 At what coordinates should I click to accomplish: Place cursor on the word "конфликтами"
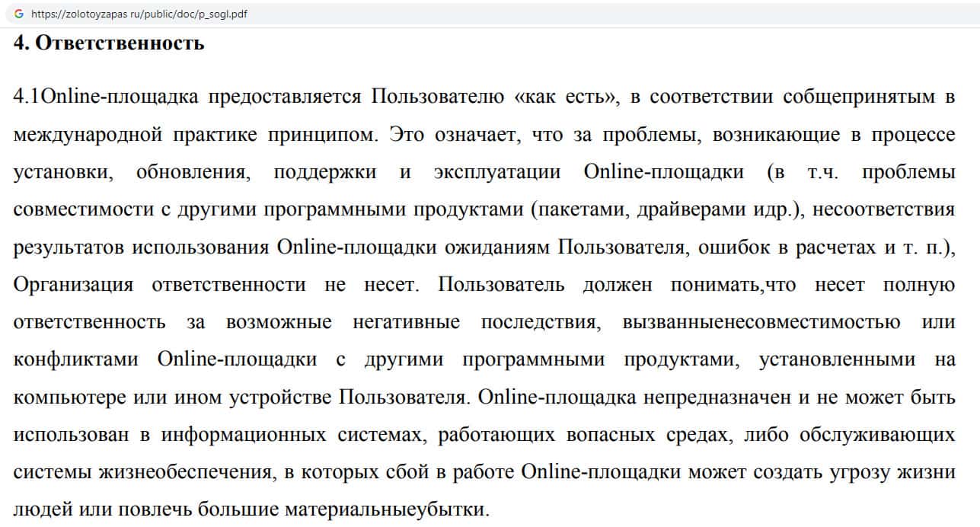76,359
